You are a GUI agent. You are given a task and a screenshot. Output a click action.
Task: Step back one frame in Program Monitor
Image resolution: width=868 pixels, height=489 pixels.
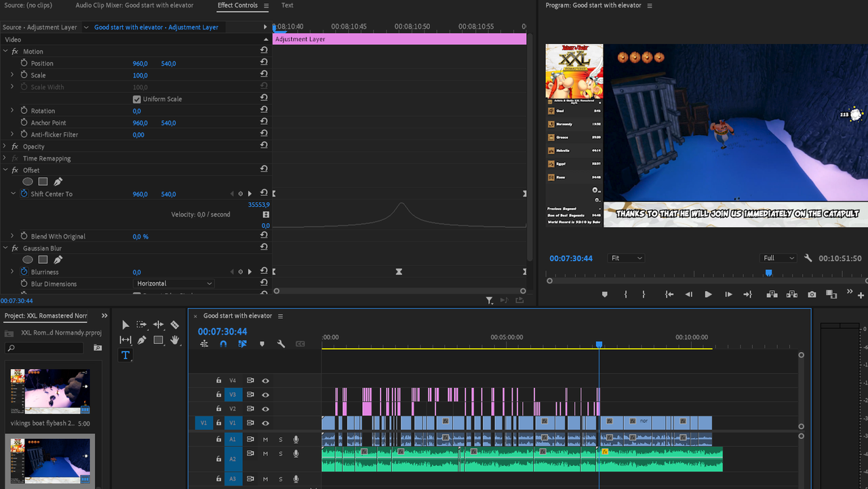(x=689, y=294)
